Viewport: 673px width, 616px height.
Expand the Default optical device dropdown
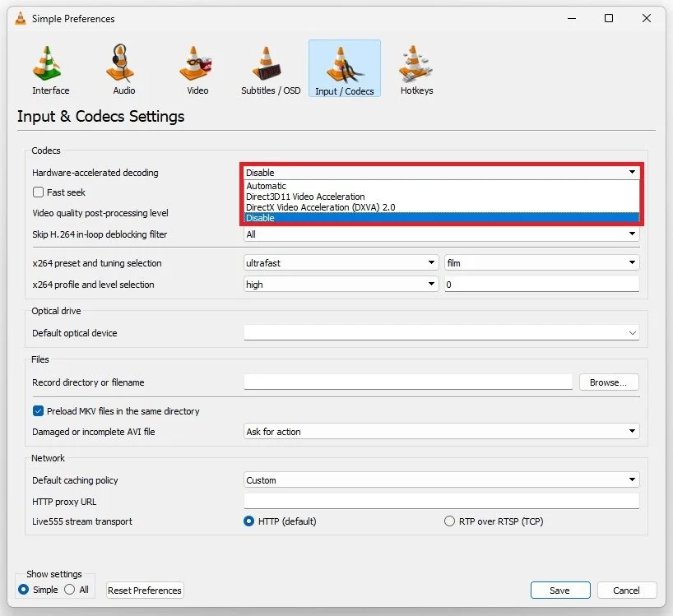441,333
